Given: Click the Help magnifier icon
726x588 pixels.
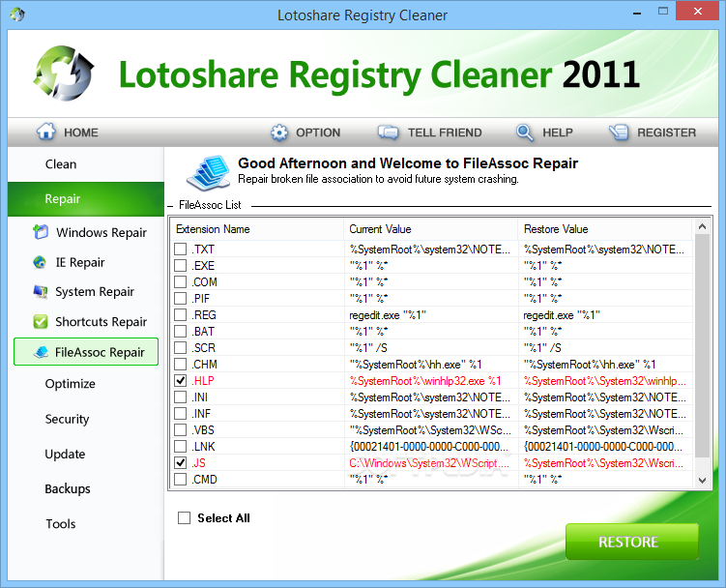Looking at the screenshot, I should [x=525, y=132].
